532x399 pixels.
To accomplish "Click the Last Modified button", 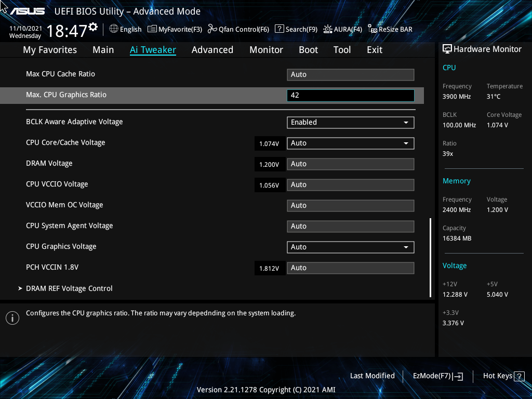I will click(x=372, y=376).
